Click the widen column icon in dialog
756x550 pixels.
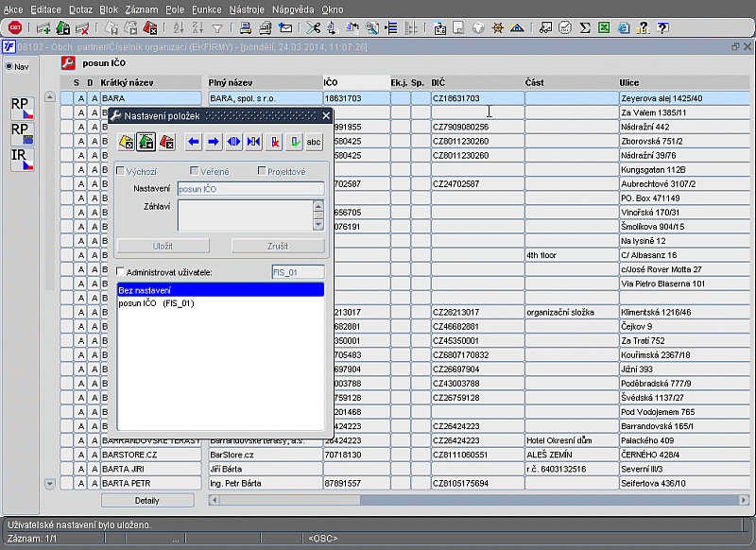(x=233, y=142)
